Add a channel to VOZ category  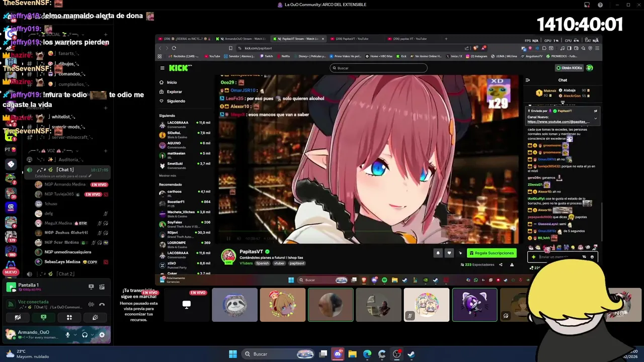click(105, 150)
